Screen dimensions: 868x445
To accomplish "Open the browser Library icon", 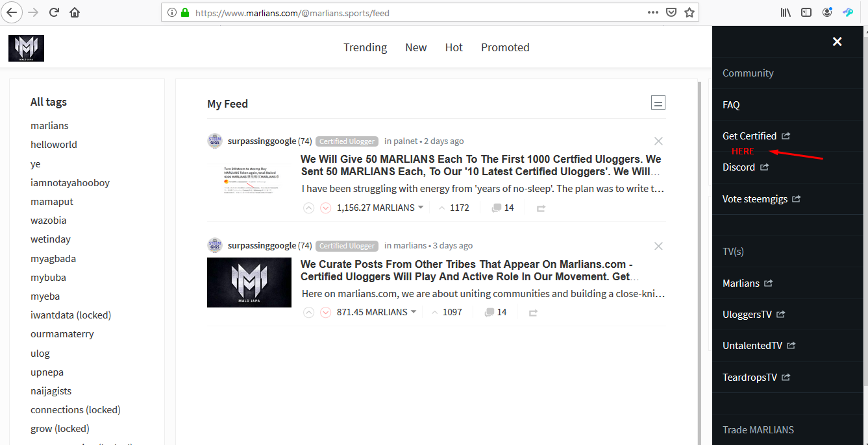I will click(786, 12).
